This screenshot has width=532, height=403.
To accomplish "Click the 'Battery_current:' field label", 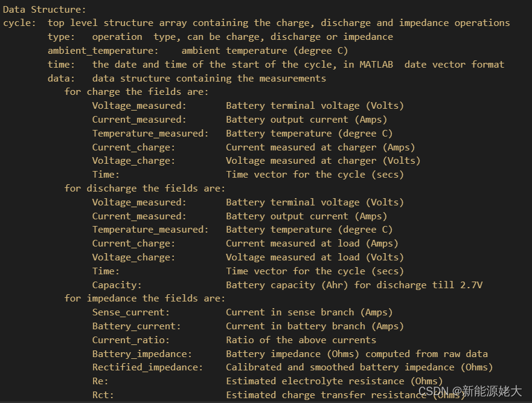I will (x=136, y=326).
